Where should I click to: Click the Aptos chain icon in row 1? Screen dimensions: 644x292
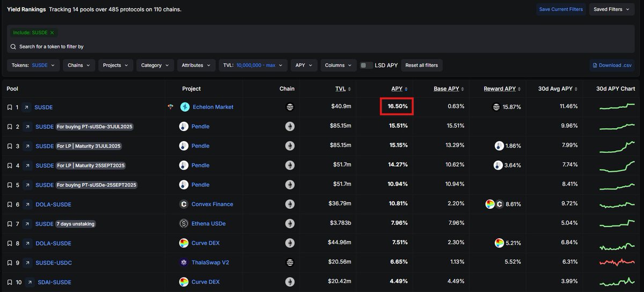click(290, 107)
